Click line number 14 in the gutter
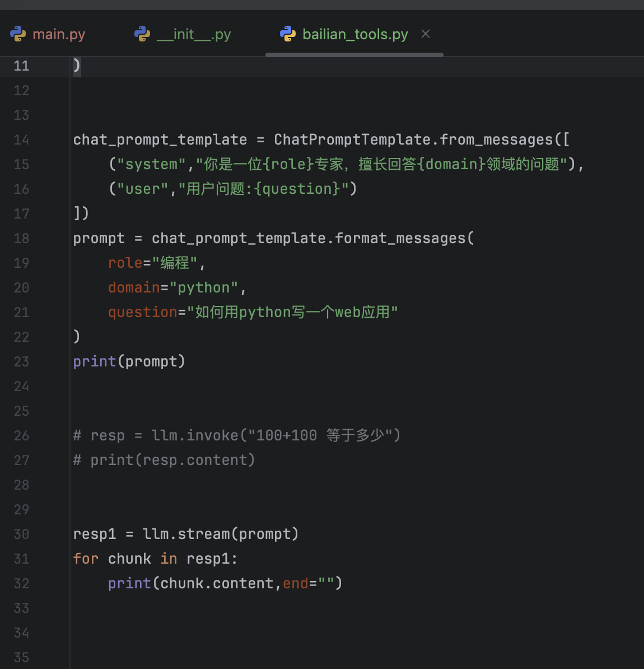The image size is (644, 669). [21, 140]
